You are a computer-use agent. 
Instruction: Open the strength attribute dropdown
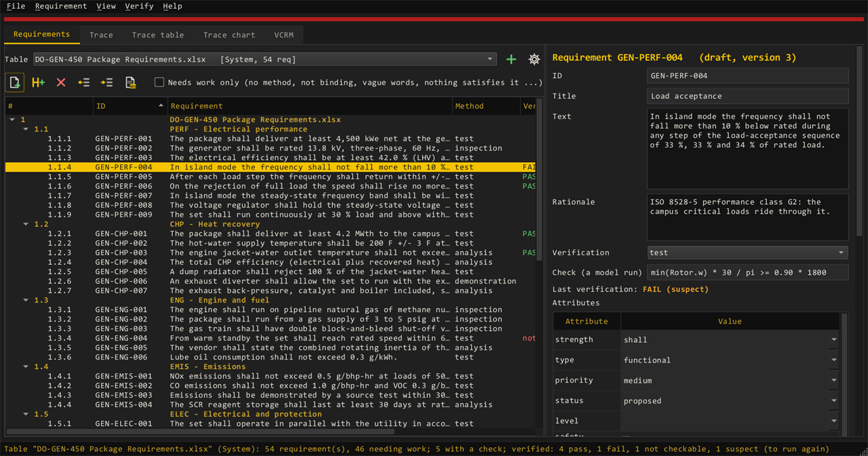click(x=730, y=340)
